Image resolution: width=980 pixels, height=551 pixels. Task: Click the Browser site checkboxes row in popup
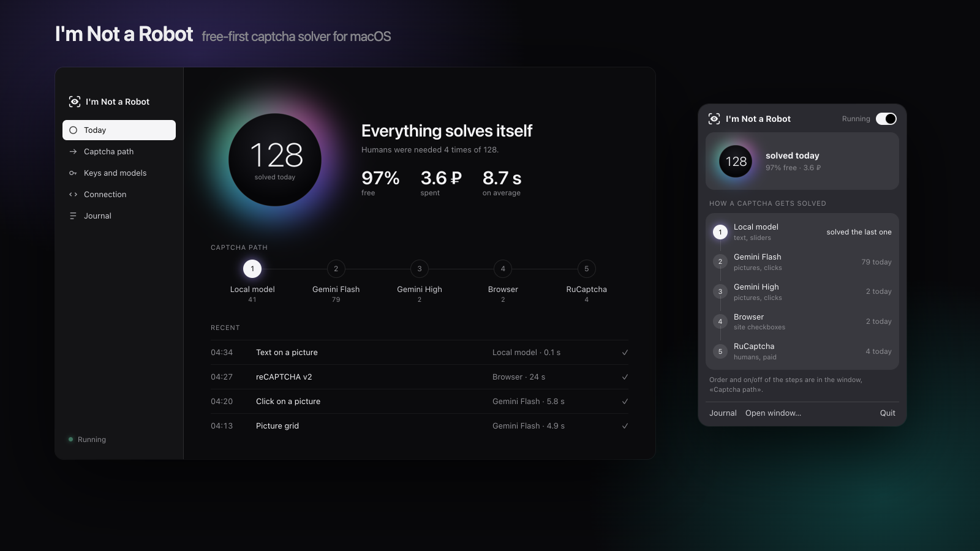click(x=802, y=321)
